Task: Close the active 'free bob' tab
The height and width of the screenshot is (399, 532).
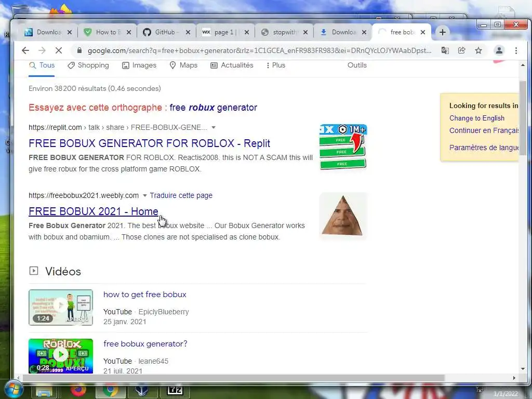Action: click(423, 32)
